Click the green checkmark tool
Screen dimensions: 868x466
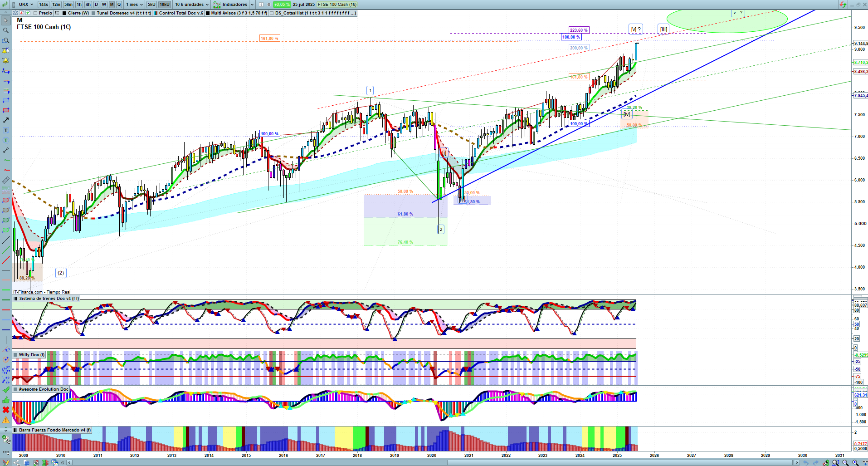pos(6,390)
